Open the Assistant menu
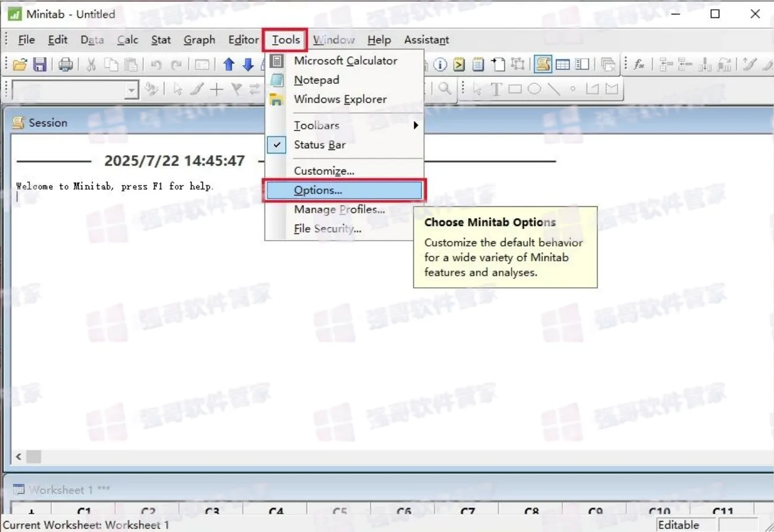This screenshot has width=774, height=532. (427, 40)
